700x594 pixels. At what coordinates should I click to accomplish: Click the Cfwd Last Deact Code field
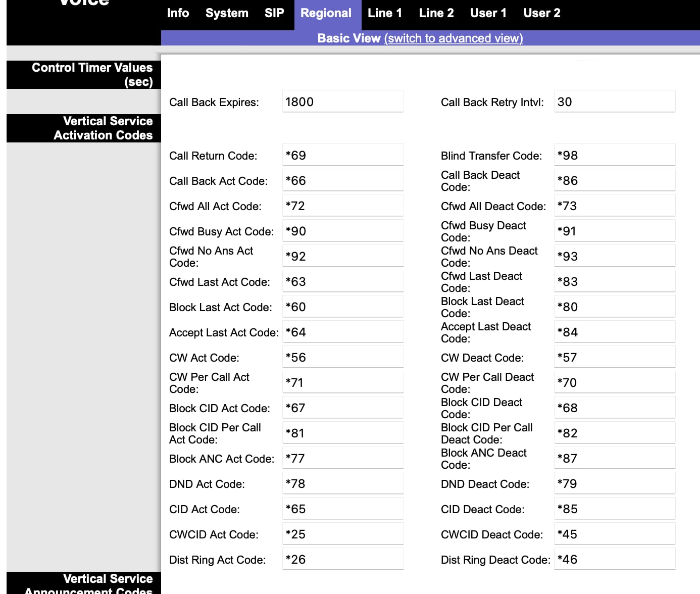(615, 281)
